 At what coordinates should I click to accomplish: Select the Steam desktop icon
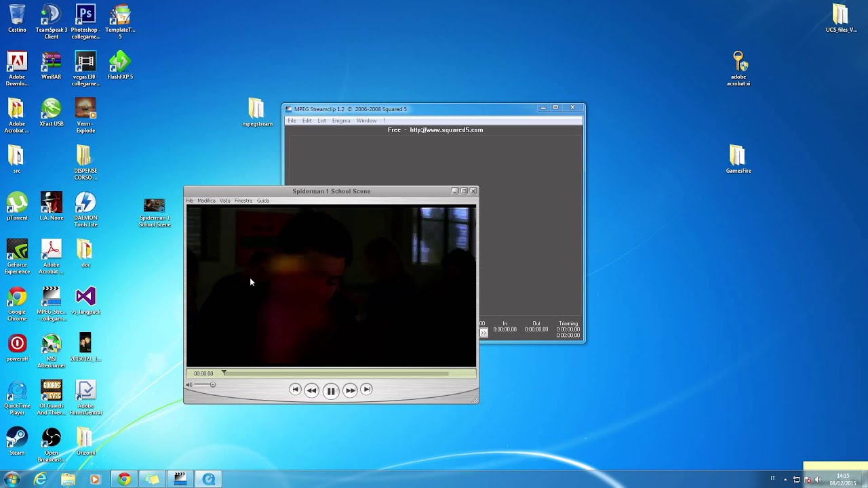pos(17,442)
